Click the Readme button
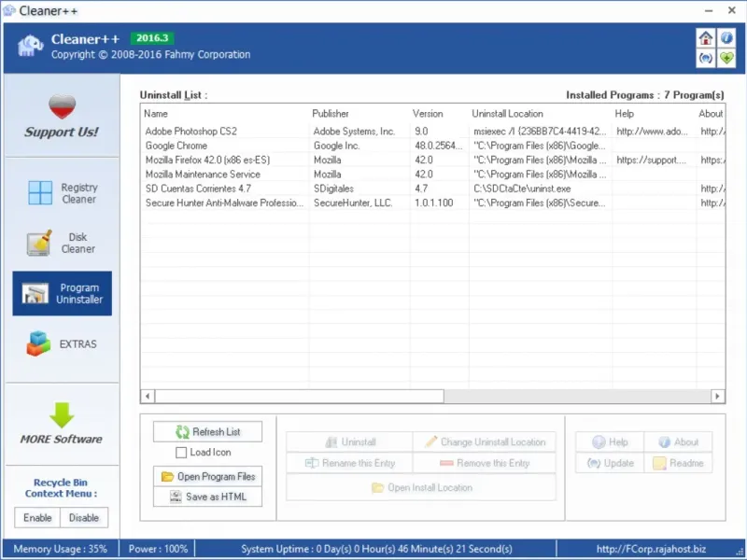 tap(679, 463)
